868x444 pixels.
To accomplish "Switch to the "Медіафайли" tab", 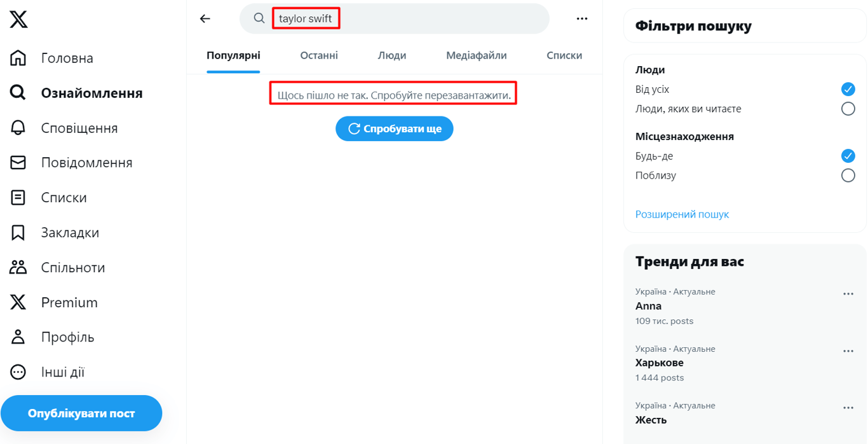I will click(476, 55).
